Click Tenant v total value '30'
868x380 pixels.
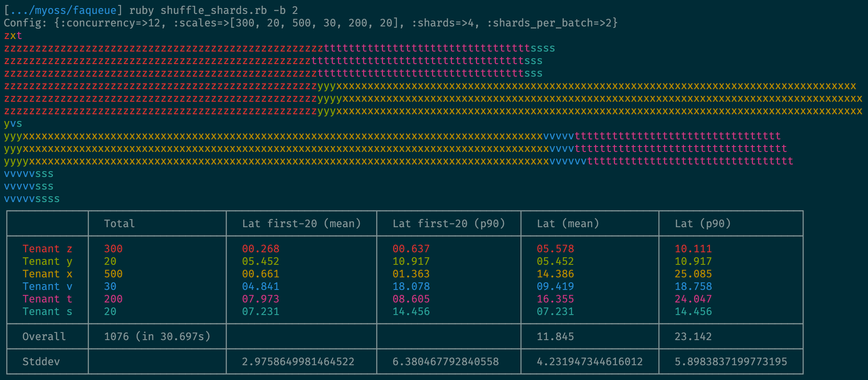[x=110, y=286]
